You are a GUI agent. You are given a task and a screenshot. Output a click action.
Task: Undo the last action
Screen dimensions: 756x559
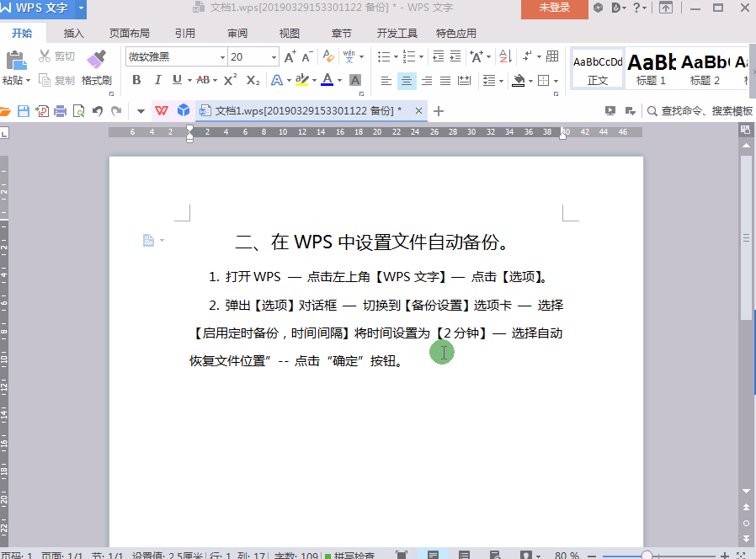(x=96, y=110)
